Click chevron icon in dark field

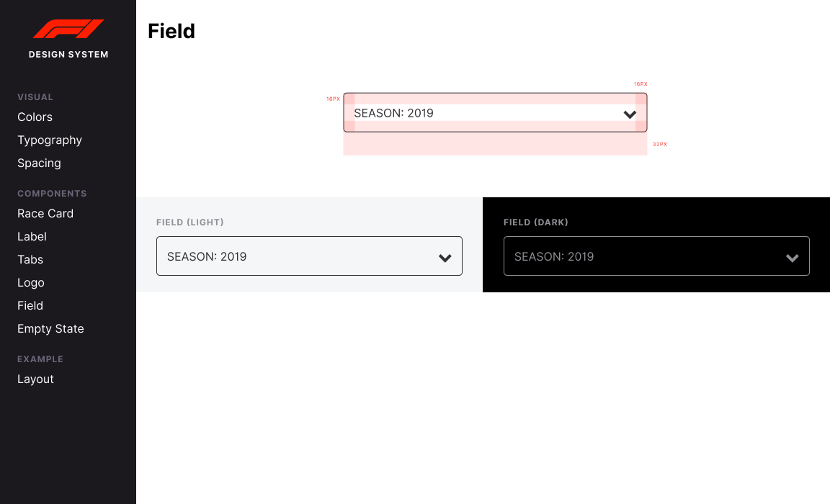click(x=792, y=258)
